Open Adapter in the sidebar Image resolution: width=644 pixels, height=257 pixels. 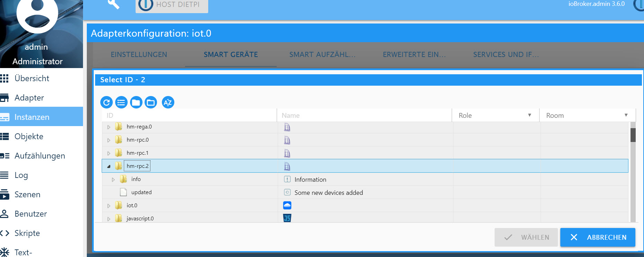(x=42, y=98)
